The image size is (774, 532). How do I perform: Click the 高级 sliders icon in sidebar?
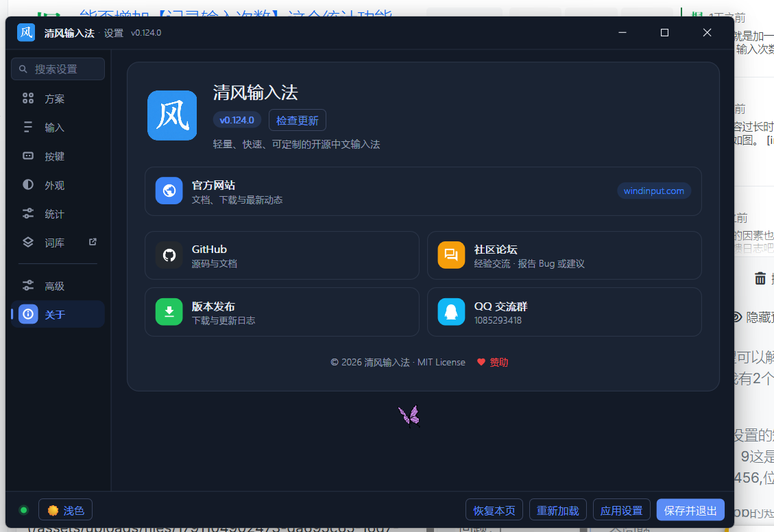click(x=28, y=286)
